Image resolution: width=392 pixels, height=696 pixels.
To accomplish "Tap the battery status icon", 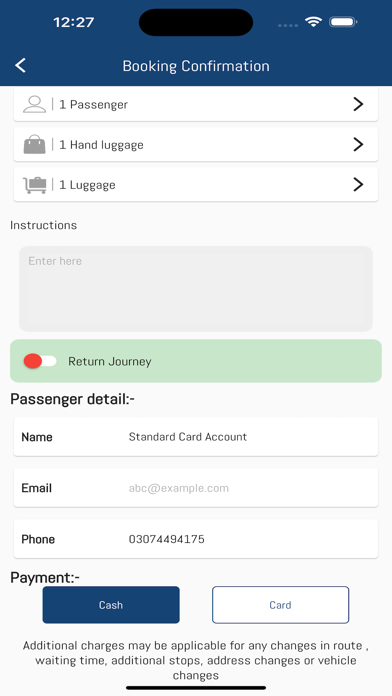I will (343, 22).
